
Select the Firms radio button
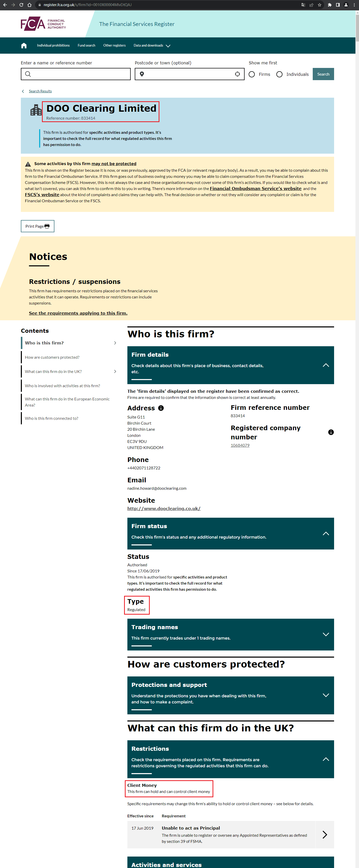[251, 74]
